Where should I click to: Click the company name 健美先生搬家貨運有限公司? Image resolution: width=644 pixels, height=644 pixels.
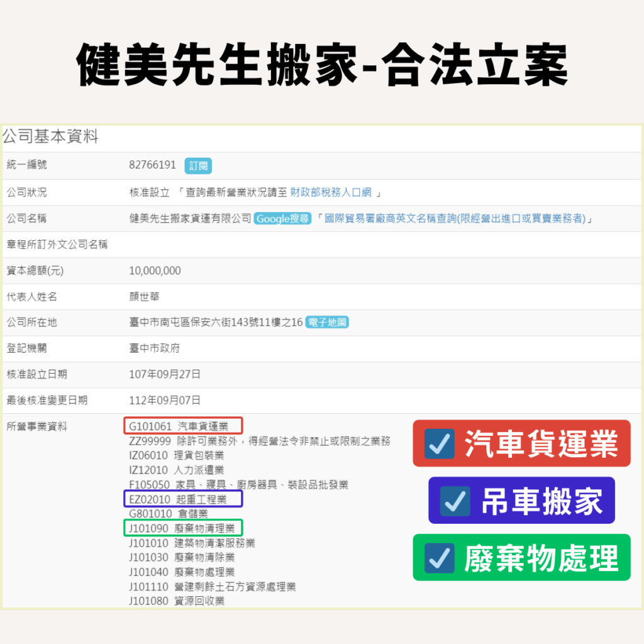(x=190, y=219)
